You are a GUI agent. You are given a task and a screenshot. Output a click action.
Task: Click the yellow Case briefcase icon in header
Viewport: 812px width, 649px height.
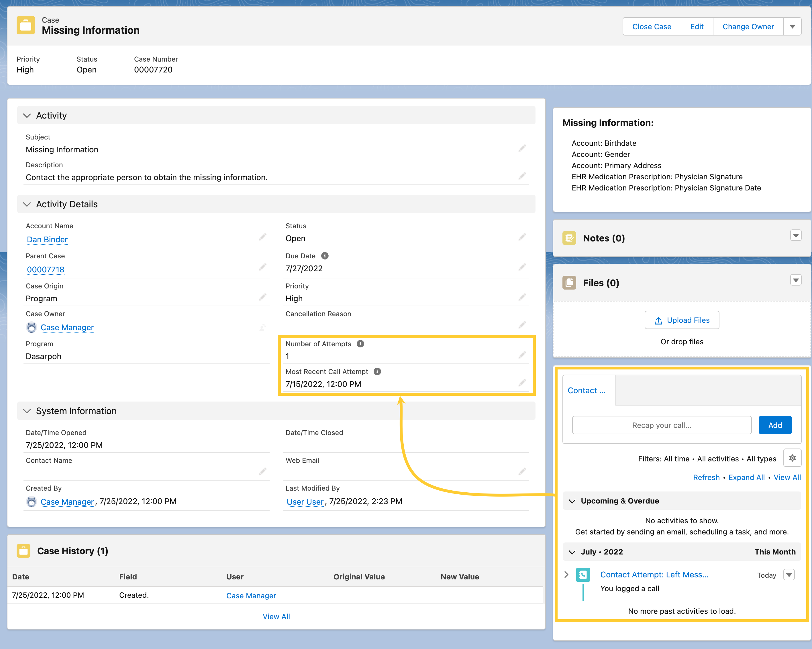click(x=26, y=25)
